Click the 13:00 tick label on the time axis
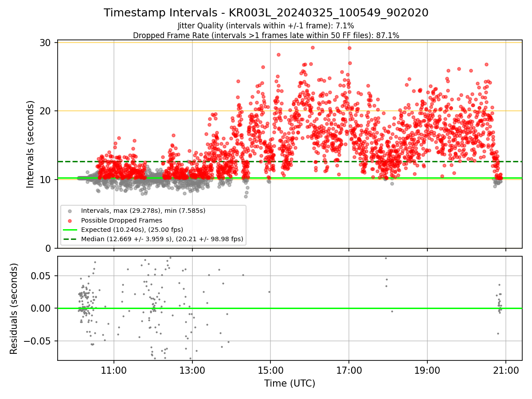 pos(192,370)
